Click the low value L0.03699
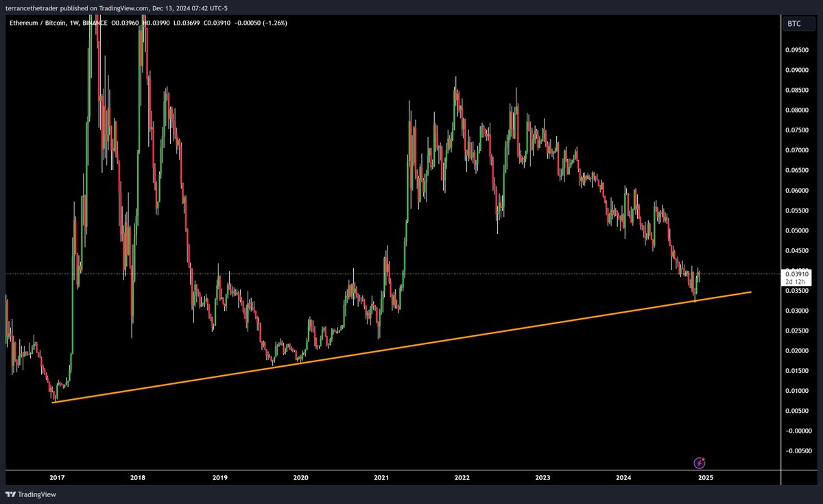The width and height of the screenshot is (823, 504). [x=187, y=23]
